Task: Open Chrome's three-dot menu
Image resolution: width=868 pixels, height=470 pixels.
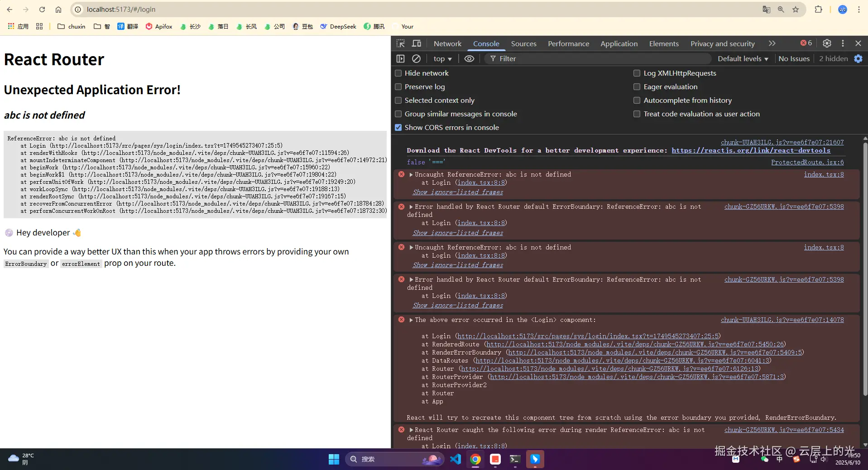Action: click(x=858, y=10)
